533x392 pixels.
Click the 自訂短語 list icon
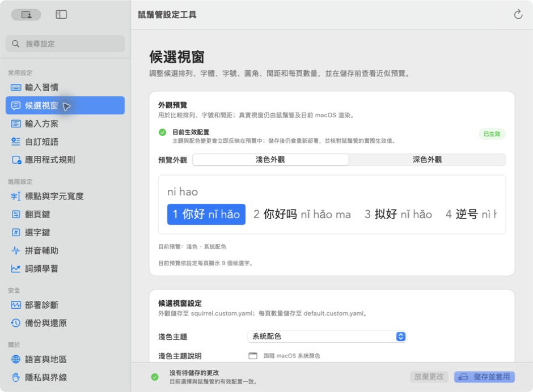[x=16, y=142]
